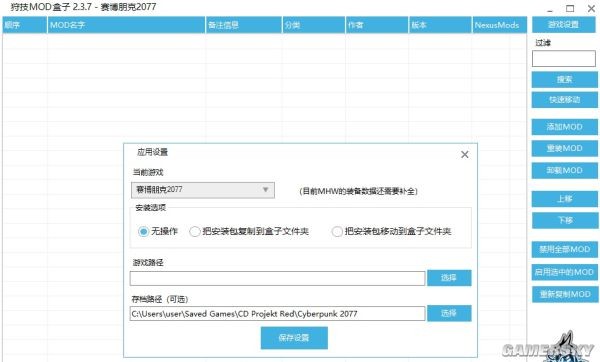Click the 重新复制MOD button
600x362 pixels.
coord(564,294)
